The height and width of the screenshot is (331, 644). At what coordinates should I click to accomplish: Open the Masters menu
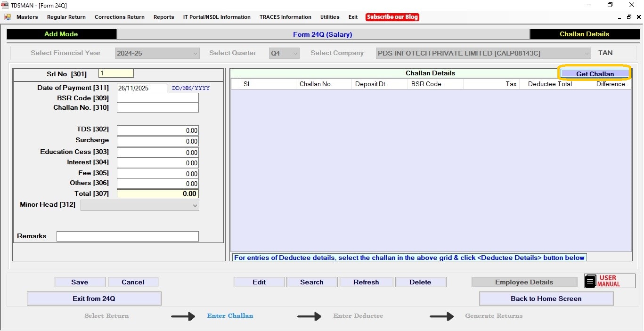(x=27, y=17)
